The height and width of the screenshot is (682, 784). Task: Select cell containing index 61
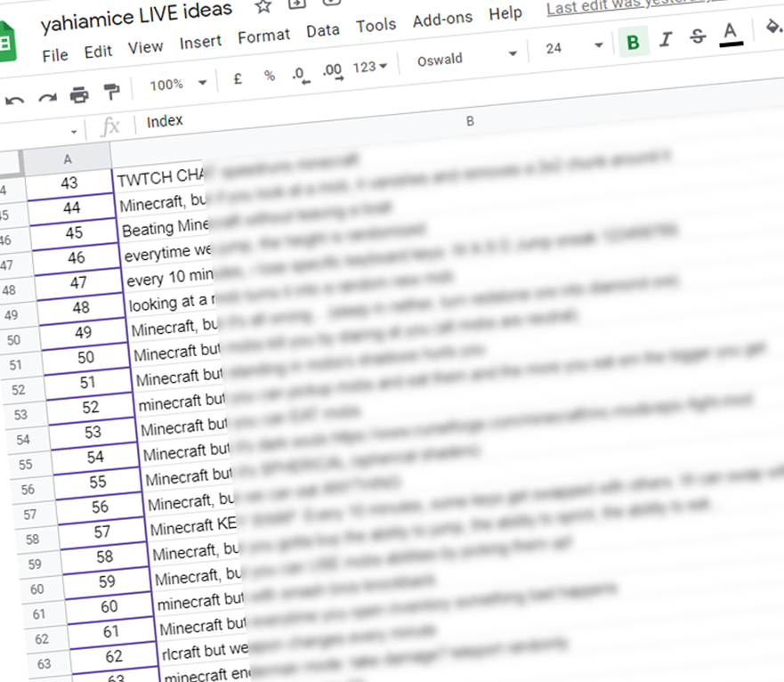[111, 631]
